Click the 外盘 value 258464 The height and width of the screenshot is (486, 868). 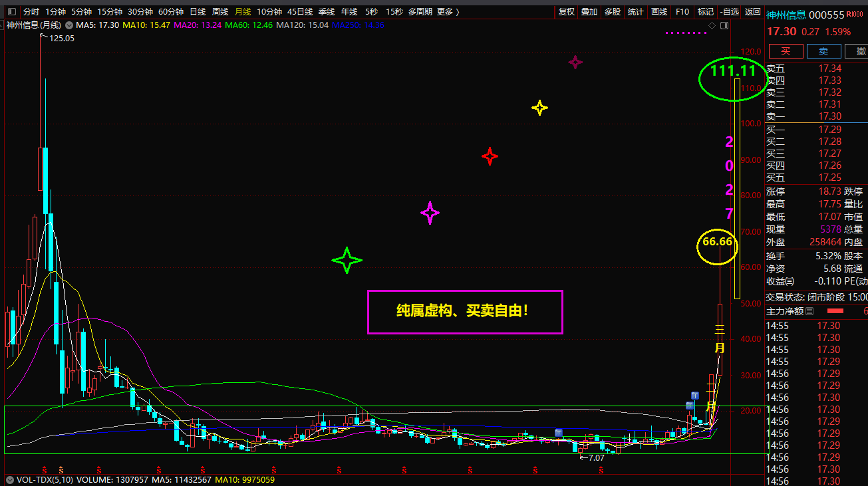(x=826, y=243)
